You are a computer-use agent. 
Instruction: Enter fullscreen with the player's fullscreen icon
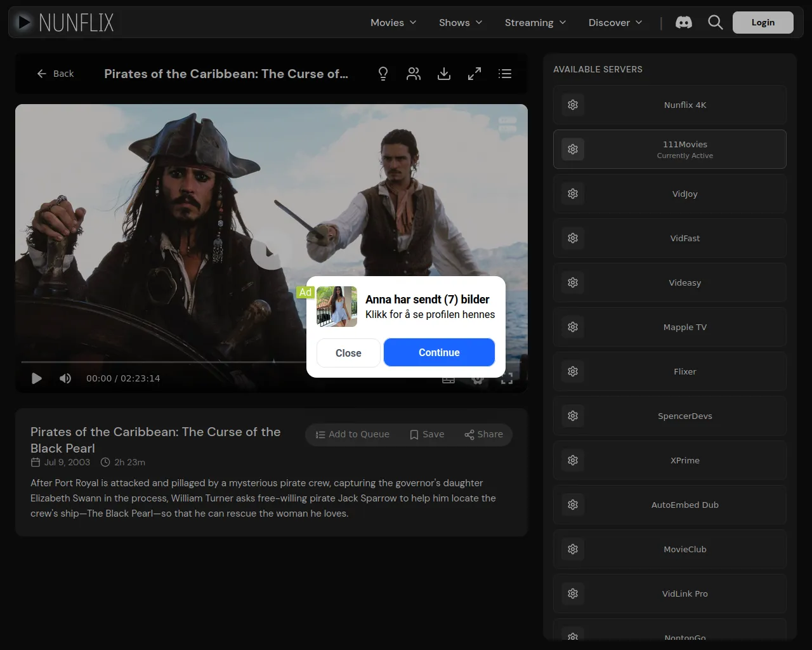pyautogui.click(x=507, y=379)
